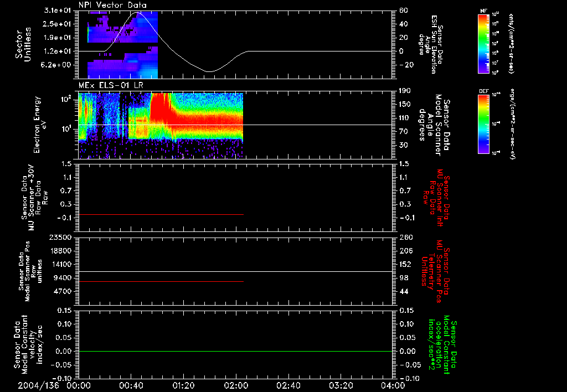Click the DEF color scale bar
567x392 pixels.
[483, 124]
